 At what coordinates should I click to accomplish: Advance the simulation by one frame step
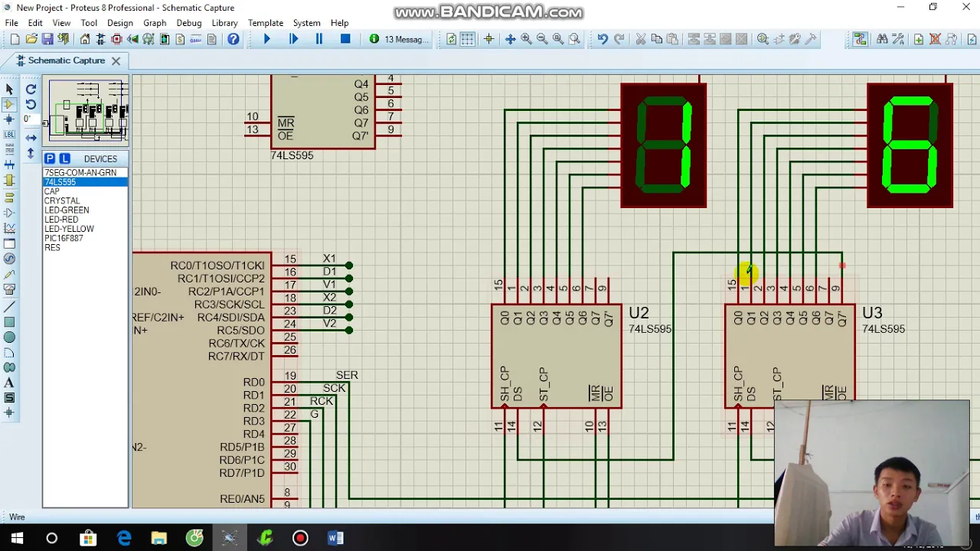coord(293,39)
